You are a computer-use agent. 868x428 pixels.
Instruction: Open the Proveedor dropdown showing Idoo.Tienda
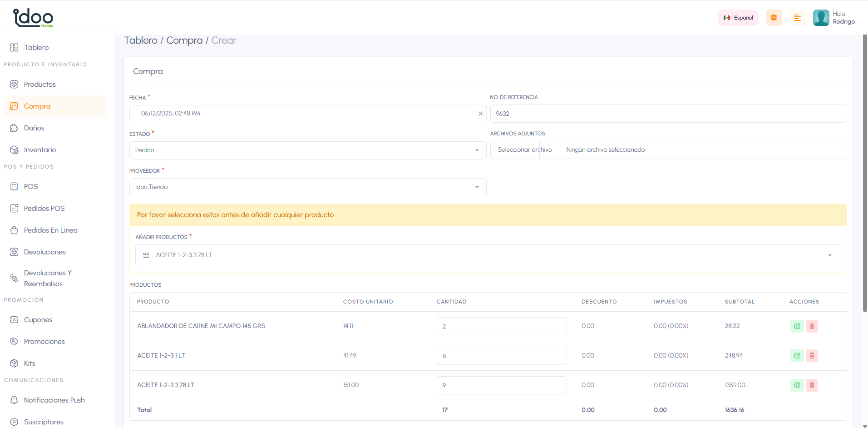pos(307,187)
